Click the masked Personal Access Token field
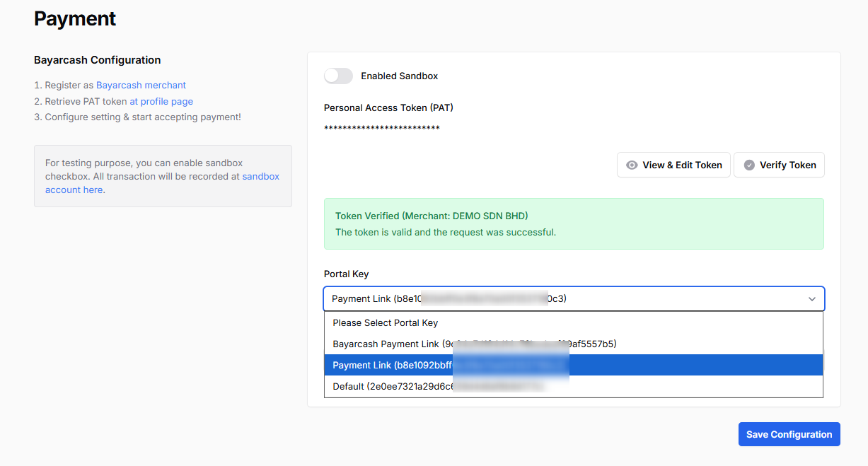Screen dimensions: 868x466 382,128
